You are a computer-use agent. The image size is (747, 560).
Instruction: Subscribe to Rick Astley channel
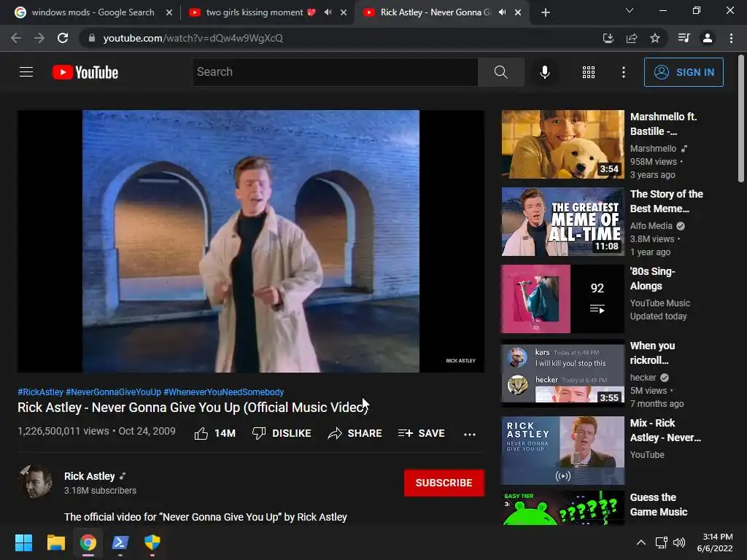click(x=444, y=483)
